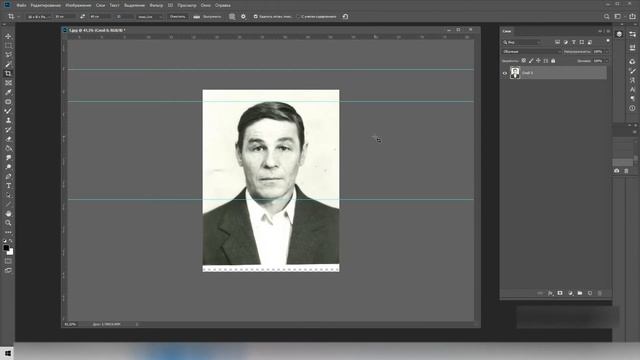
Task: Select the Frame tool
Action: [x=8, y=83]
